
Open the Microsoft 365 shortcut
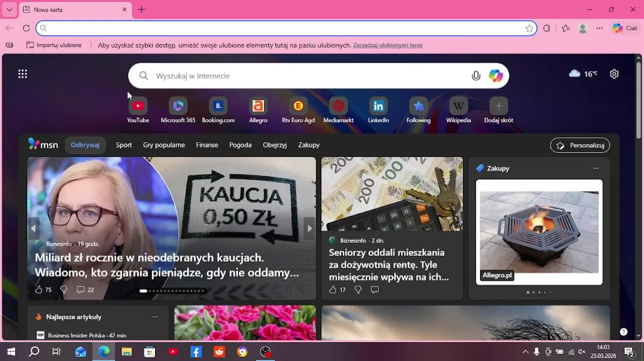point(178,110)
